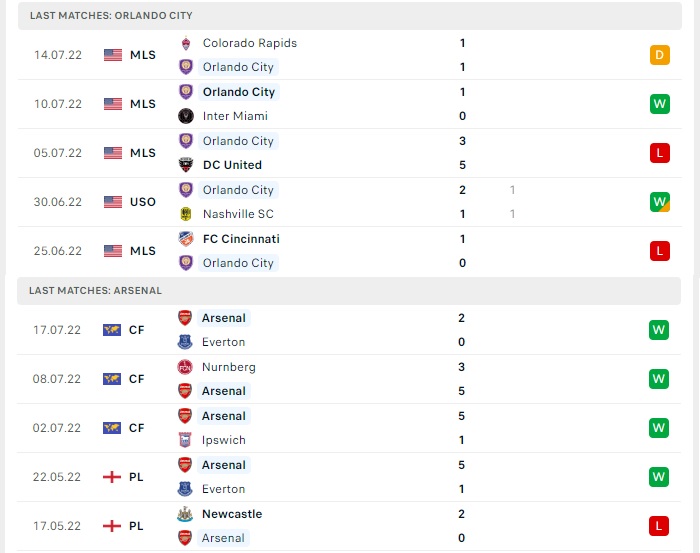Open the Newcastle team link

point(232,514)
